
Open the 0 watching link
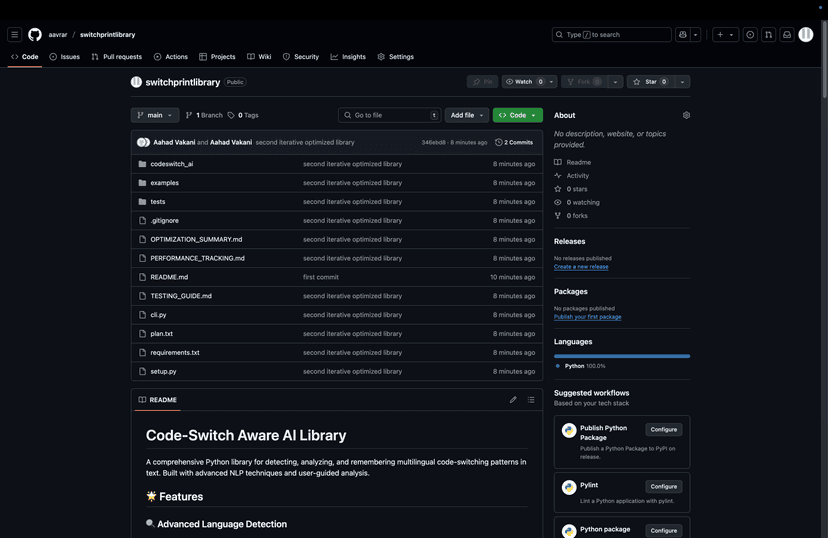click(577, 203)
